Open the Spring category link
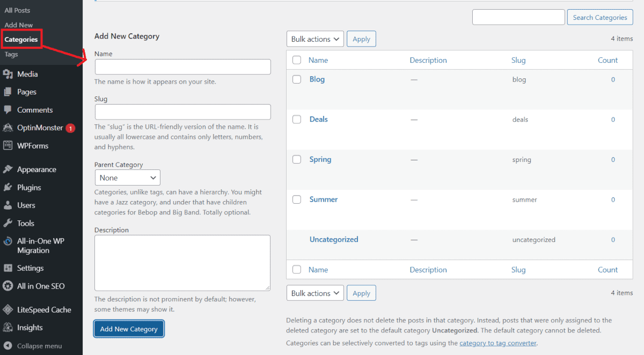The height and width of the screenshot is (355, 644). click(320, 159)
